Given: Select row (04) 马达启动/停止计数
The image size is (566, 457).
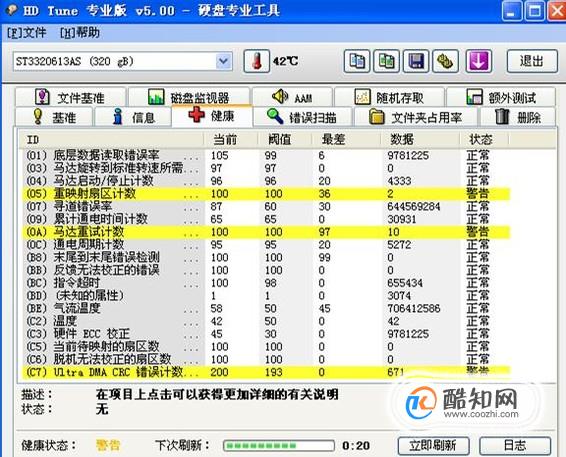Looking at the screenshot, I should pos(266,181).
